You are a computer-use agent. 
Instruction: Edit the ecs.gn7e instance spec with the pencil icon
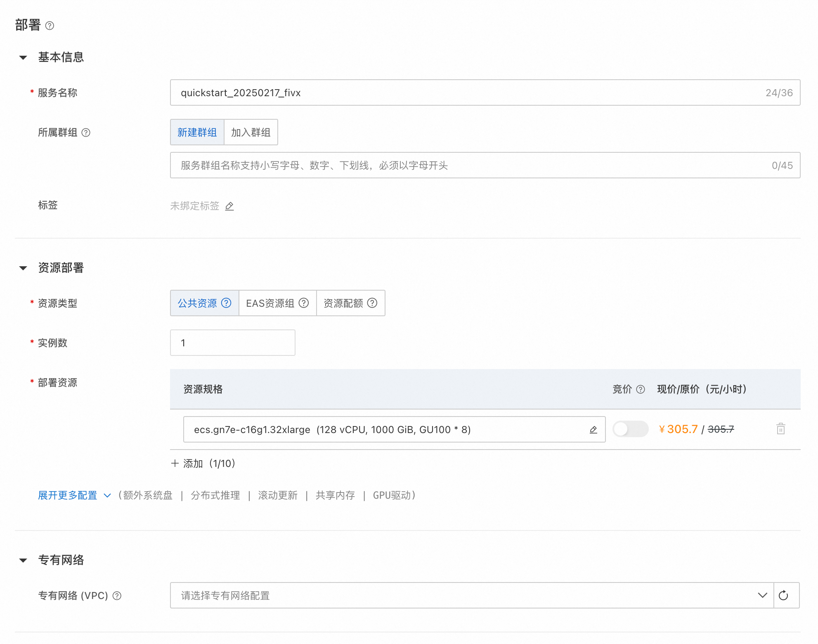coord(593,429)
